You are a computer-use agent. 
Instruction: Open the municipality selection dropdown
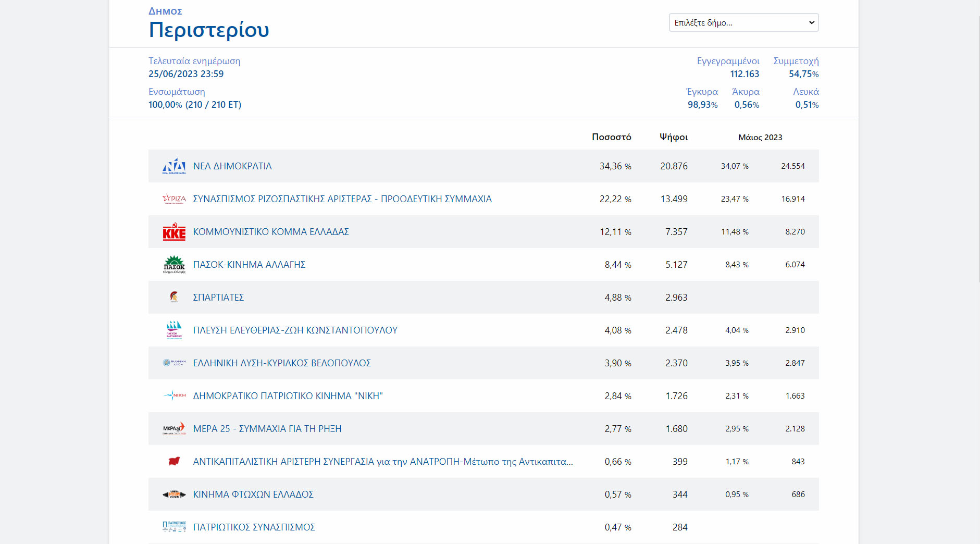(x=743, y=22)
